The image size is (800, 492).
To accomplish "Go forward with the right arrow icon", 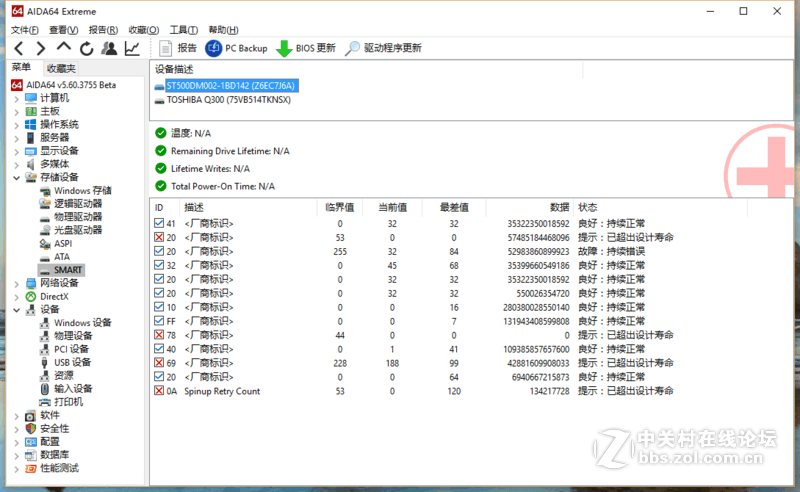I will (x=41, y=48).
